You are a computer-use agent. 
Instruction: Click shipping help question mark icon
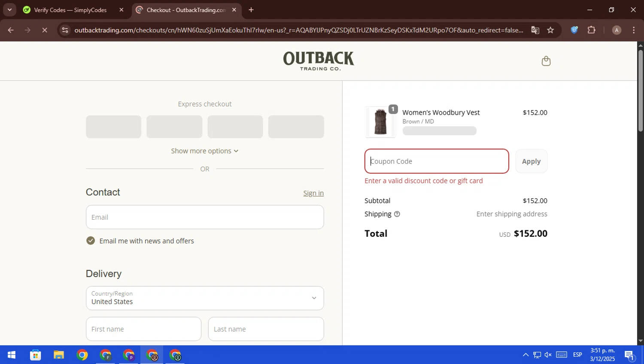point(397,214)
